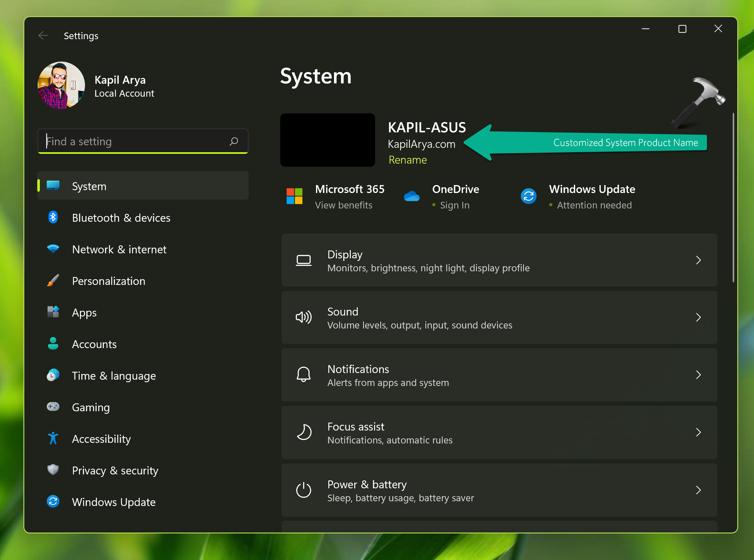Screen dimensions: 754x560
Task: Open Power & battery settings row
Action: click(499, 490)
